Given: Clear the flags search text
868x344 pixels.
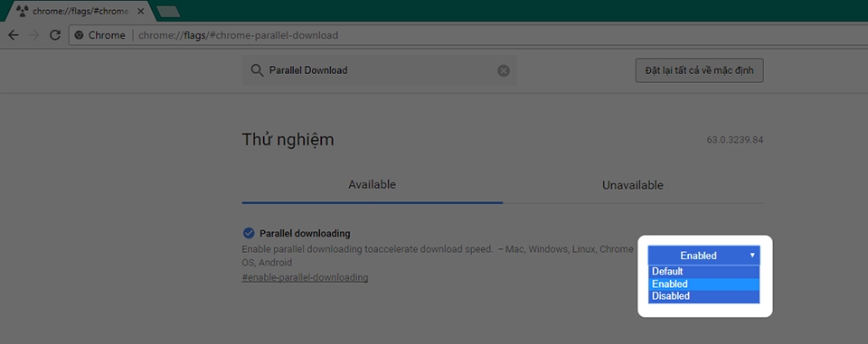Looking at the screenshot, I should 504,70.
